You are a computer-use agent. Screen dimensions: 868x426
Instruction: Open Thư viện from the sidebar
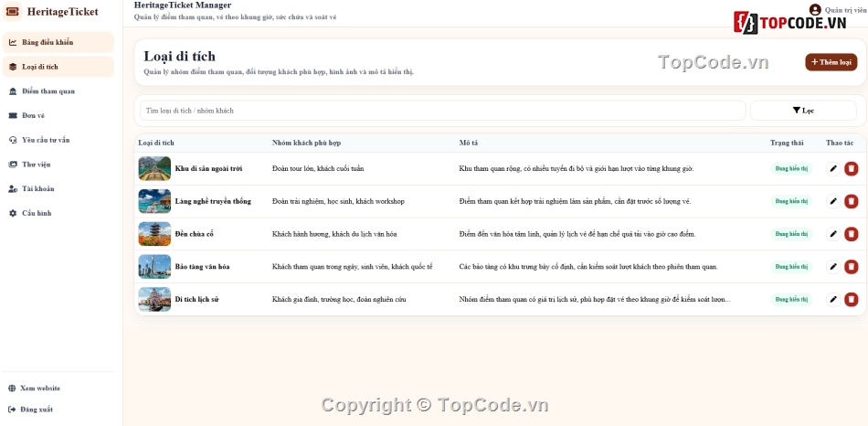pos(58,164)
